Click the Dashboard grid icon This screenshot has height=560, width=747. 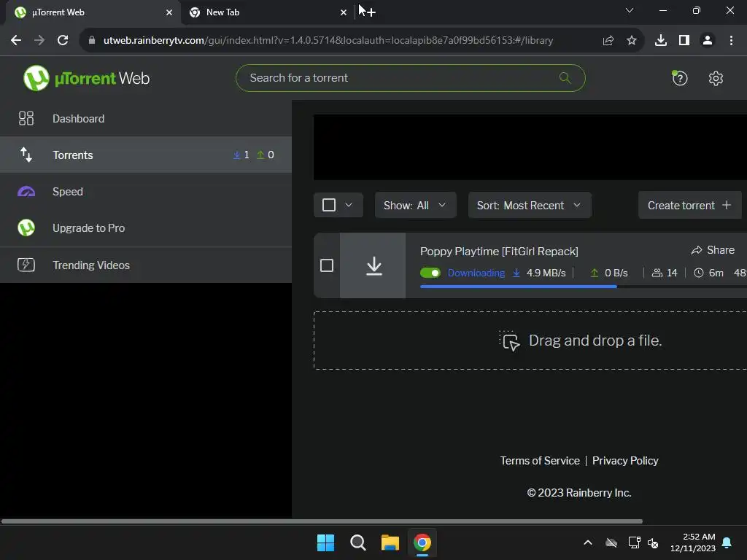point(26,118)
